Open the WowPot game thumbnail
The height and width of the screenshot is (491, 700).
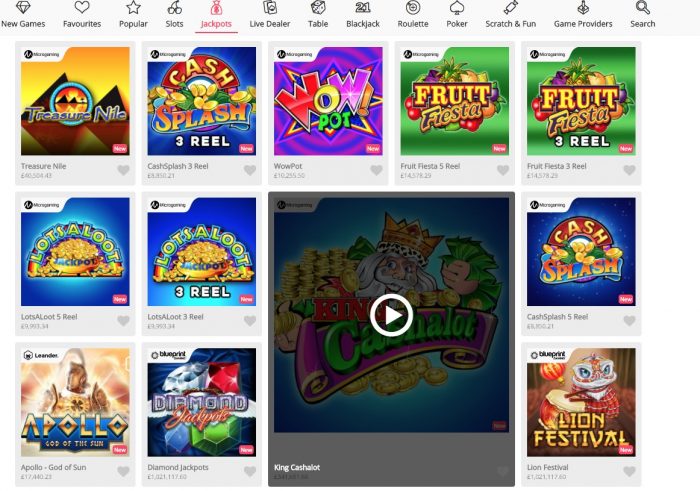(x=328, y=101)
